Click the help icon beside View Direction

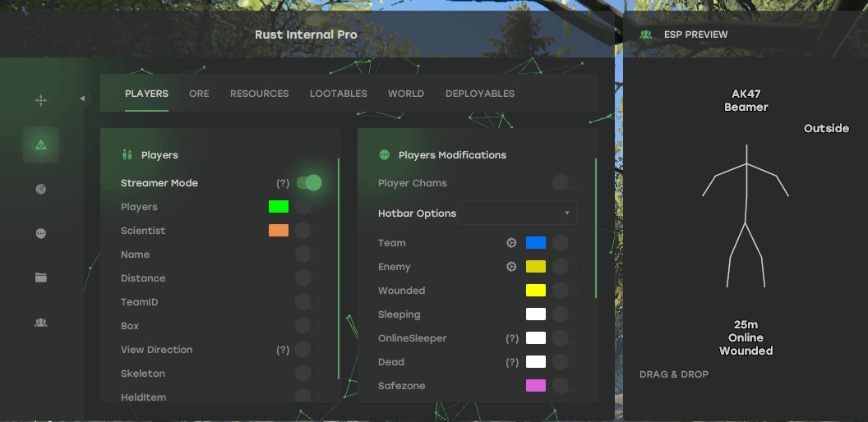[283, 350]
